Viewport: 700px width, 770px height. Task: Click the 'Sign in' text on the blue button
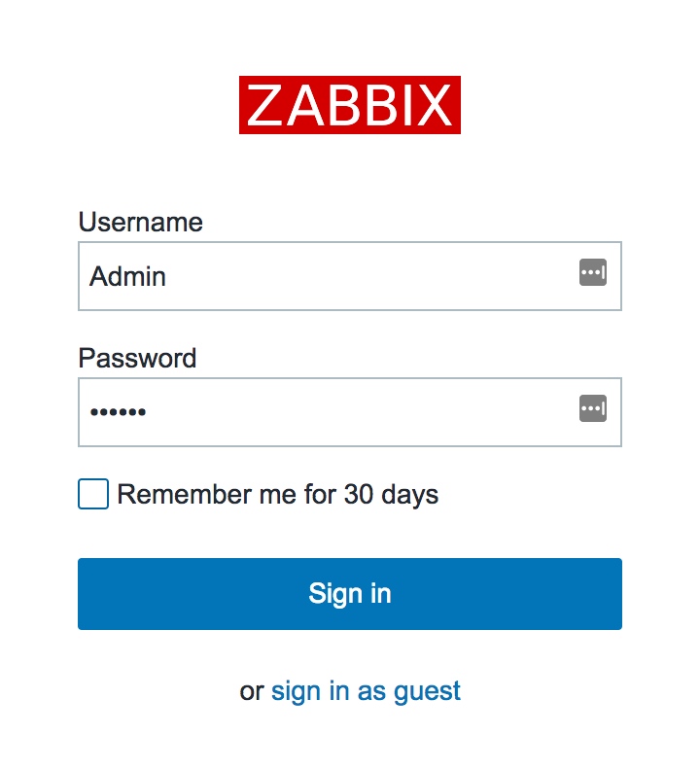click(x=350, y=594)
